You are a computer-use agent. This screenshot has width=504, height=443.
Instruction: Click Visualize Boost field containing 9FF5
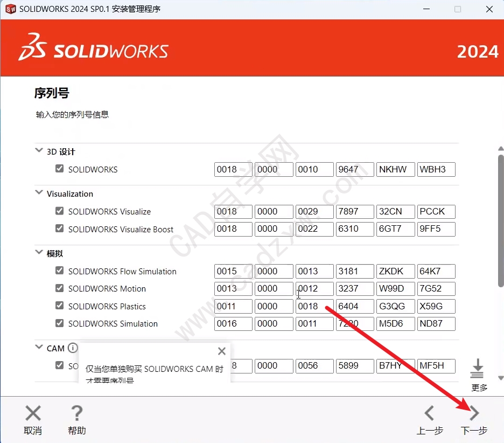tap(436, 229)
